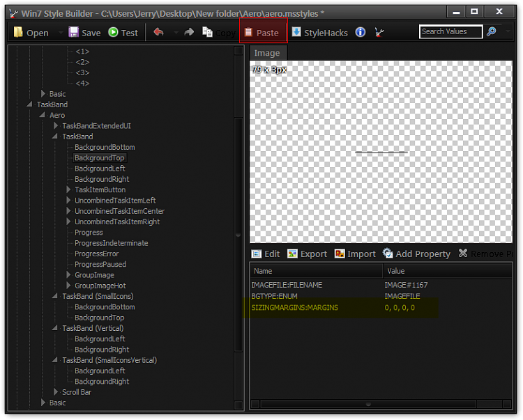Collapse TaskBand (Vertical)
523x420 pixels.
55,328
